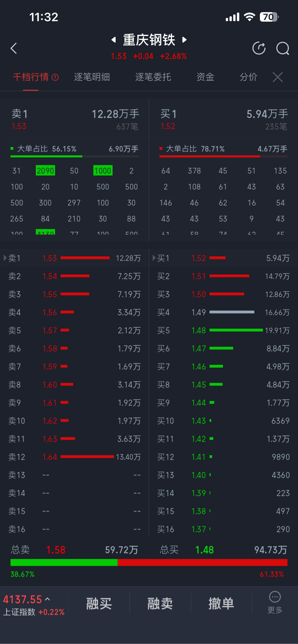Select the 千档行情 tab
298x644 pixels.
coord(31,77)
